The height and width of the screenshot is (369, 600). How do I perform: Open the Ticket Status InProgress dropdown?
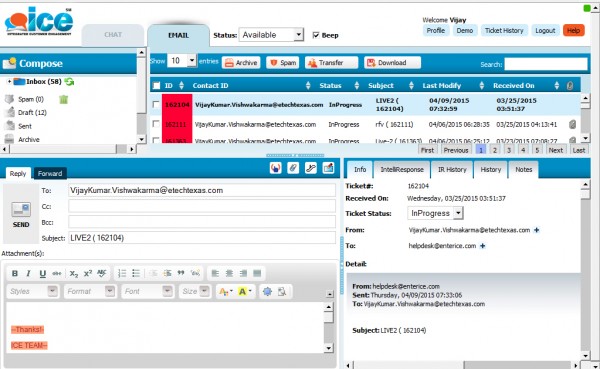[435, 213]
